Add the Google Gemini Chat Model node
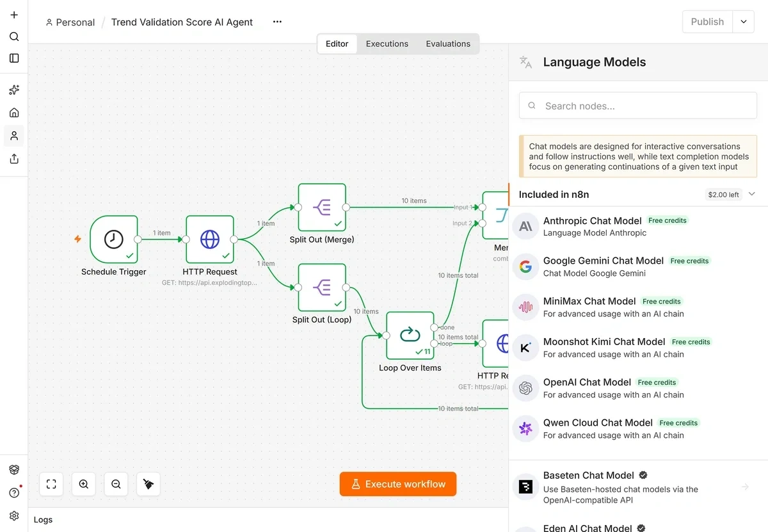 [x=638, y=267]
